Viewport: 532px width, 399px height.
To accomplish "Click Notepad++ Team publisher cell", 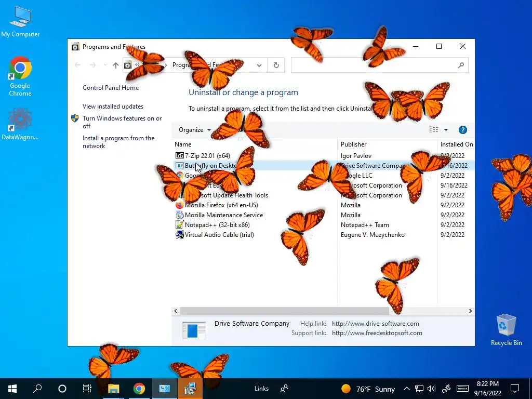I will pyautogui.click(x=365, y=224).
